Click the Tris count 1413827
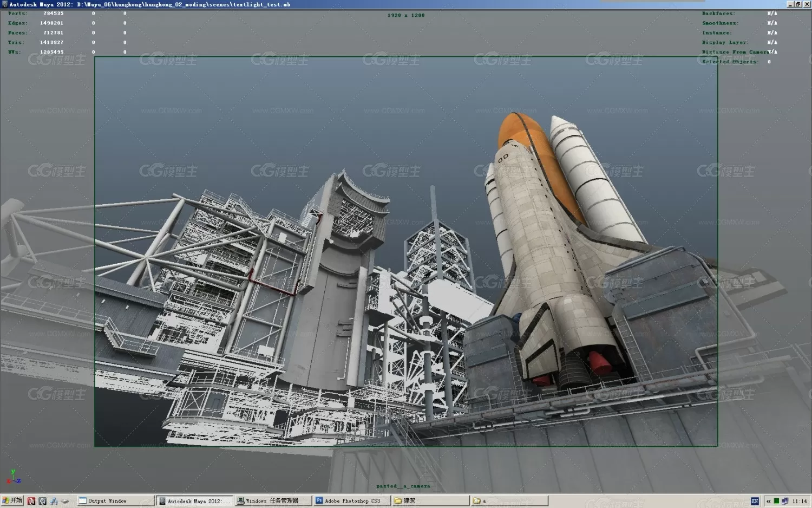The width and height of the screenshot is (812, 508). point(51,42)
